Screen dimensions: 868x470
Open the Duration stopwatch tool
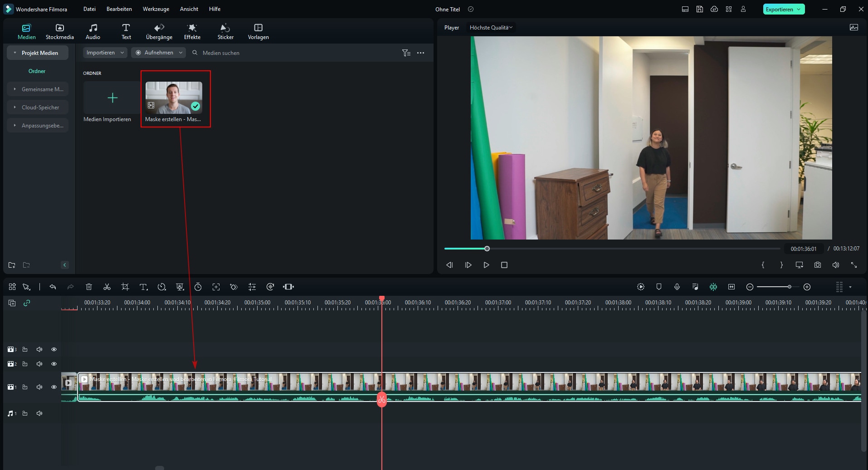198,287
